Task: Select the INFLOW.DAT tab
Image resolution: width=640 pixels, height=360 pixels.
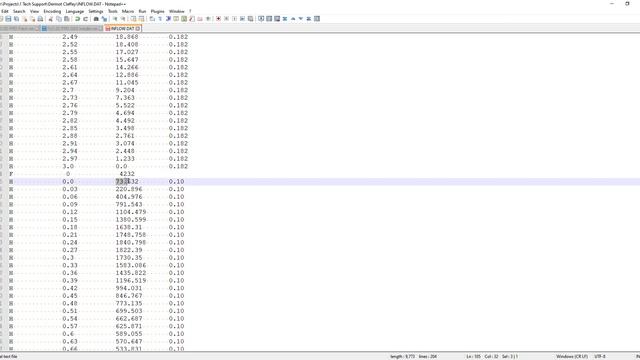Action: [122, 29]
